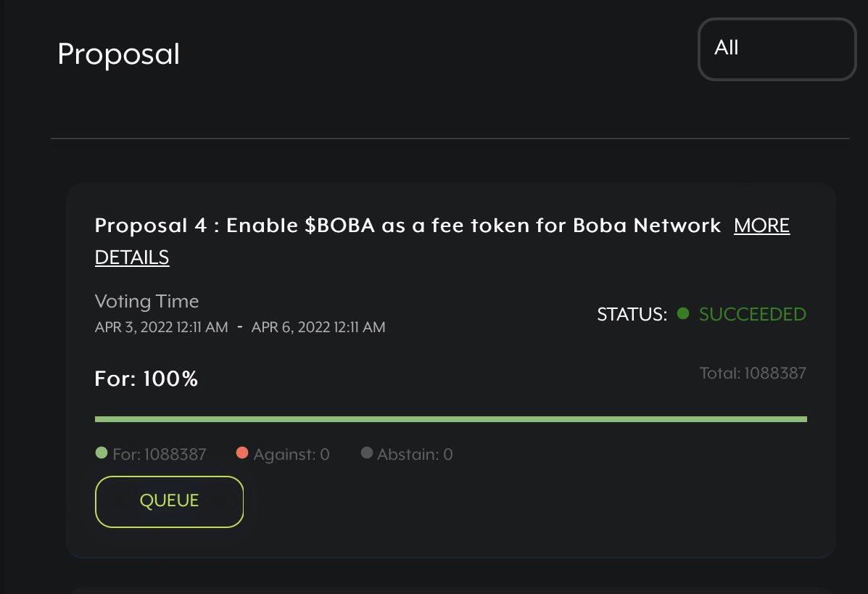Click the APR 6 2022 end date
The height and width of the screenshot is (594, 868).
[x=318, y=327]
